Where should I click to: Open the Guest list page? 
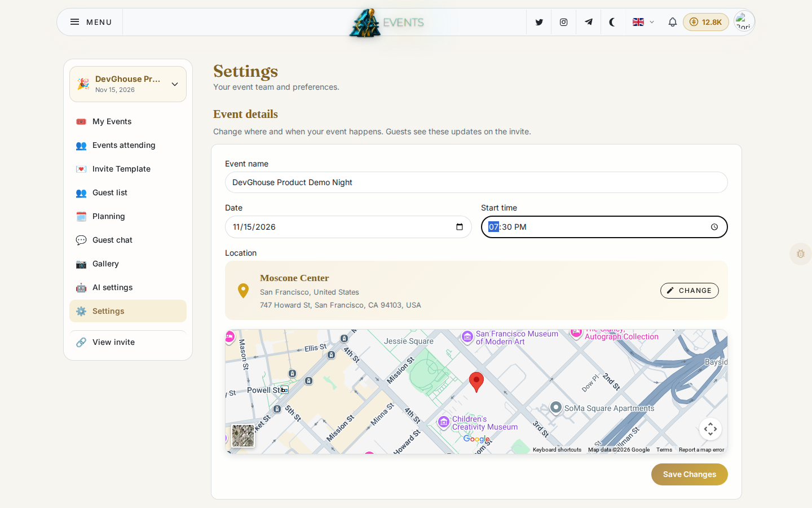click(128, 192)
